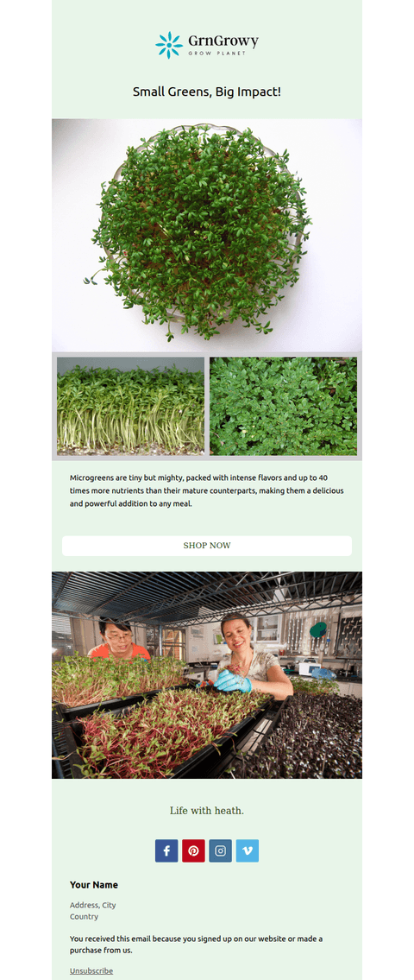Screen dimensions: 414x980
Task: Open the Pinterest social icon
Action: (x=193, y=850)
